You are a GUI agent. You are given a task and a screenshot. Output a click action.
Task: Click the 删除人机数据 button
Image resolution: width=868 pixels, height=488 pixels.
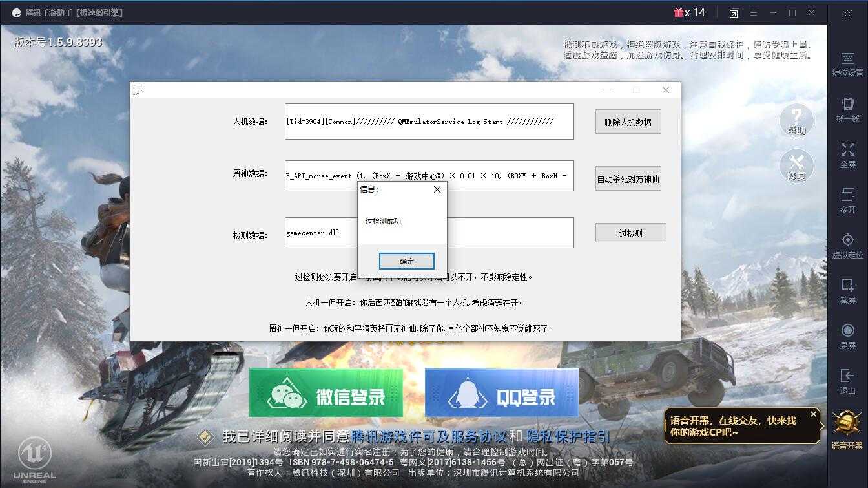point(628,122)
